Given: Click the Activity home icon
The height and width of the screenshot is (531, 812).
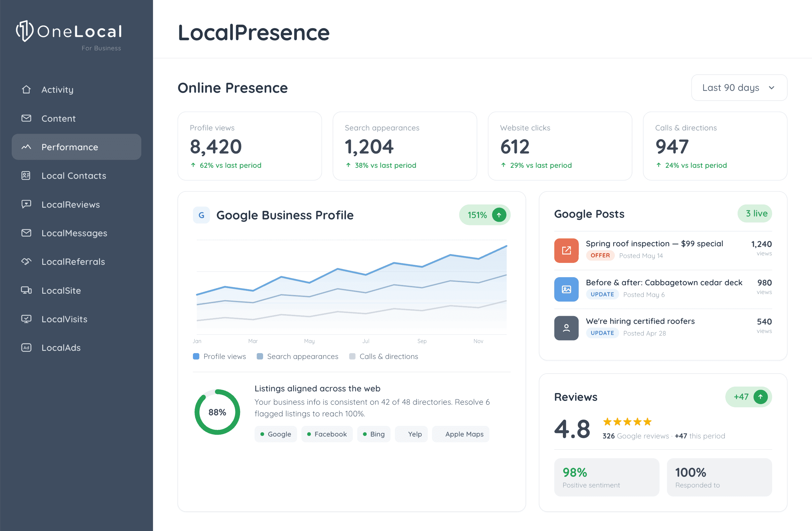Looking at the screenshot, I should [x=26, y=89].
